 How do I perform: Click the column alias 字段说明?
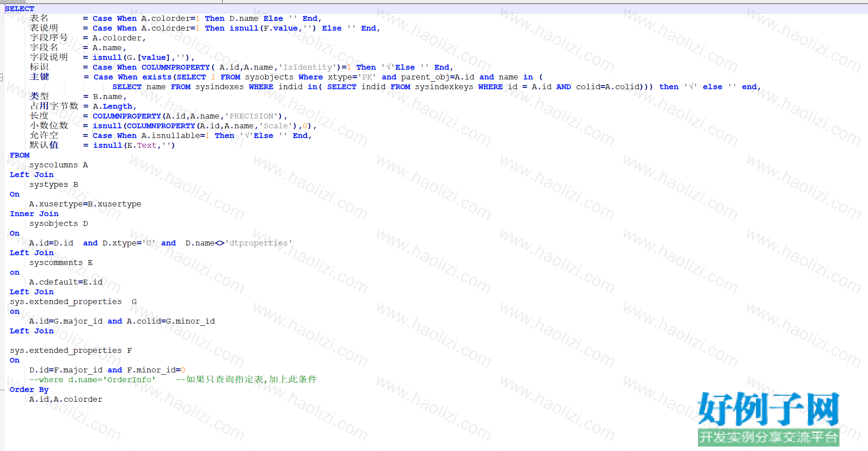pyautogui.click(x=49, y=57)
